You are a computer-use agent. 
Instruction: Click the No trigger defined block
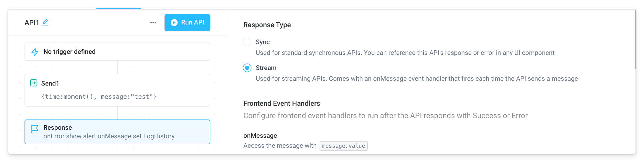117,51
